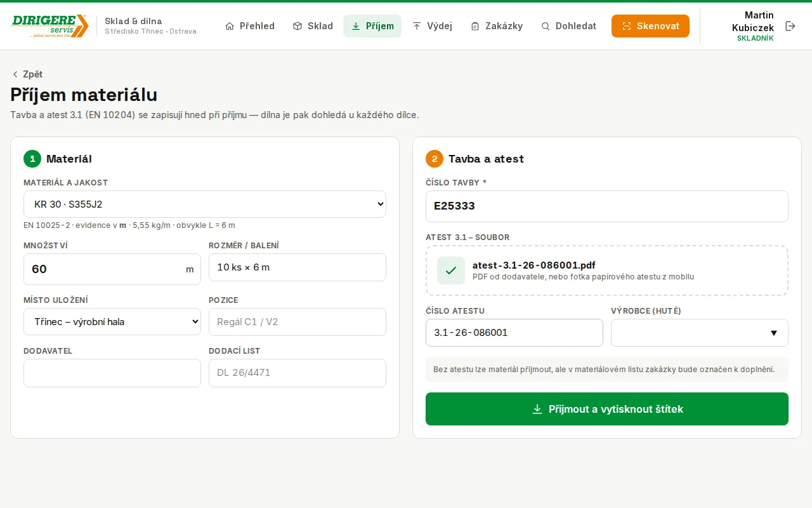Image resolution: width=812 pixels, height=508 pixels.
Task: Edit the Číslo atestu field
Action: tap(514, 333)
